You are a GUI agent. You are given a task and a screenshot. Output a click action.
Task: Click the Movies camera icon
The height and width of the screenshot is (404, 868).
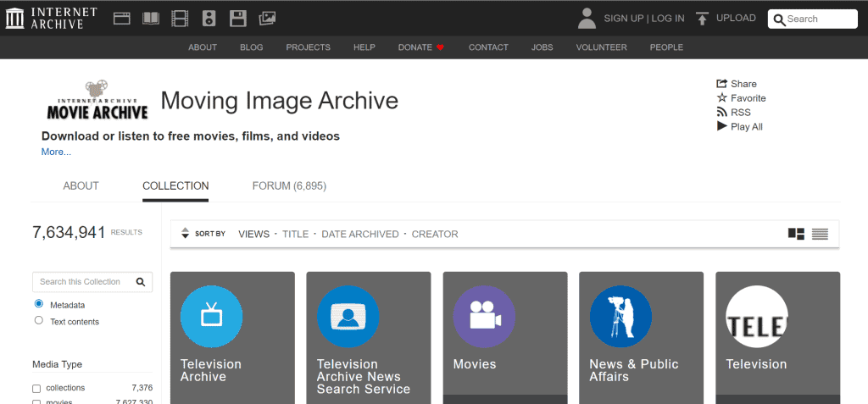click(484, 317)
